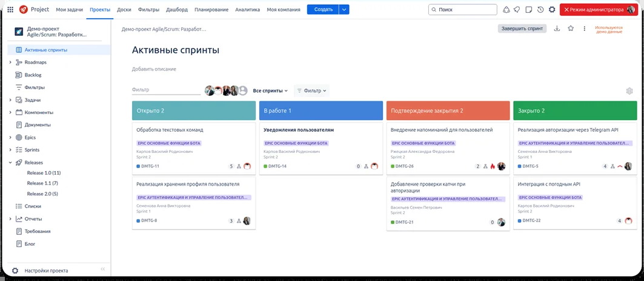Open the Доски top menu item
Image resolution: width=644 pixels, height=281 pixels.
[124, 10]
